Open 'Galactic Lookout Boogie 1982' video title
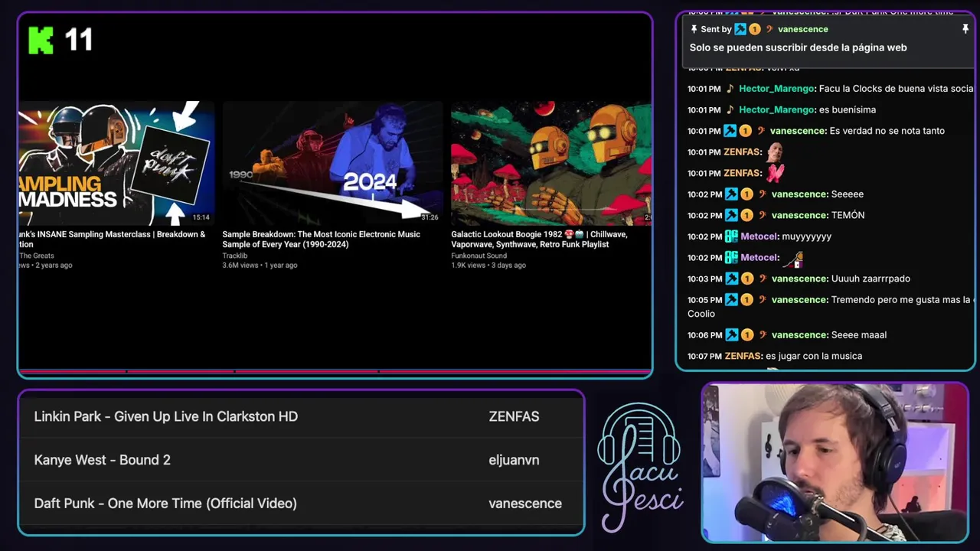The width and height of the screenshot is (980, 551). [539, 240]
